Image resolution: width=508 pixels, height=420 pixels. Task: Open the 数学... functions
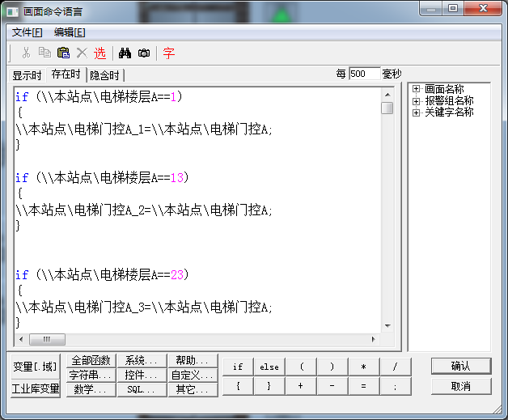pos(91,389)
